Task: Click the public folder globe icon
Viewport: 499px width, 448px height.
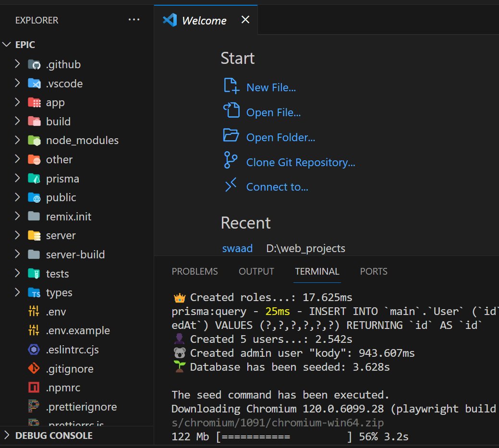Action: tap(34, 198)
